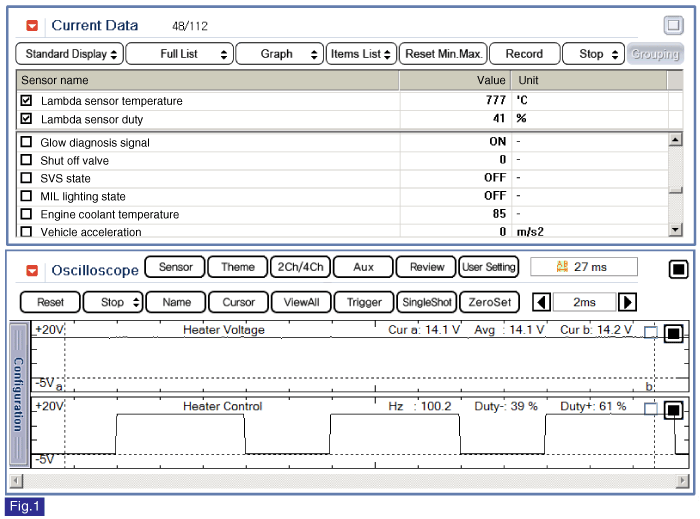Open the Aux option
Viewport: 700px width, 519px height.
pos(363,267)
